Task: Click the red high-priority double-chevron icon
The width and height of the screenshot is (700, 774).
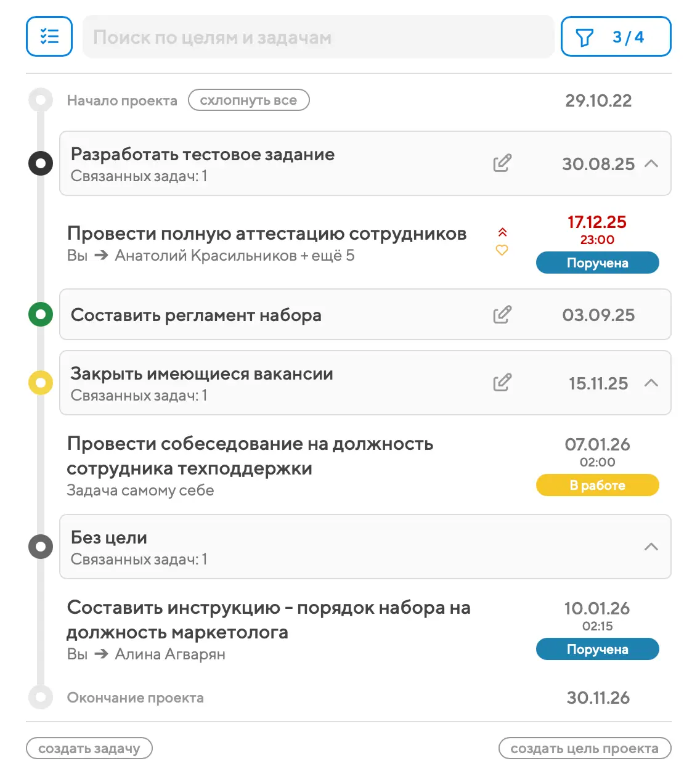Action: click(502, 232)
